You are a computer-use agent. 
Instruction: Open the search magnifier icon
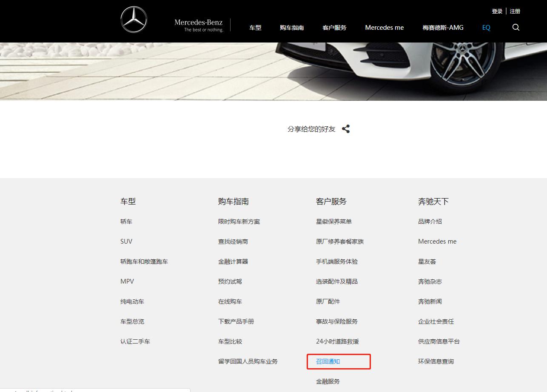pos(516,27)
